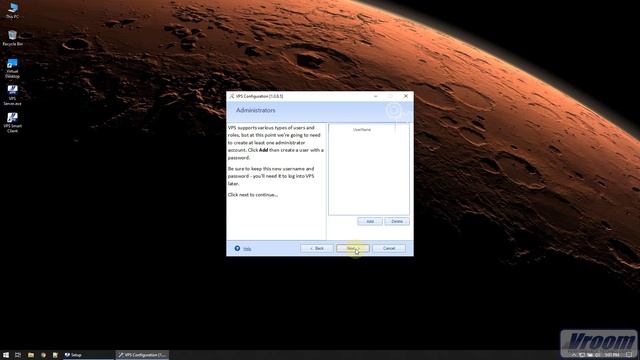Show hidden system tray icons
This screenshot has height=360, width=640.
pyautogui.click(x=574, y=355)
